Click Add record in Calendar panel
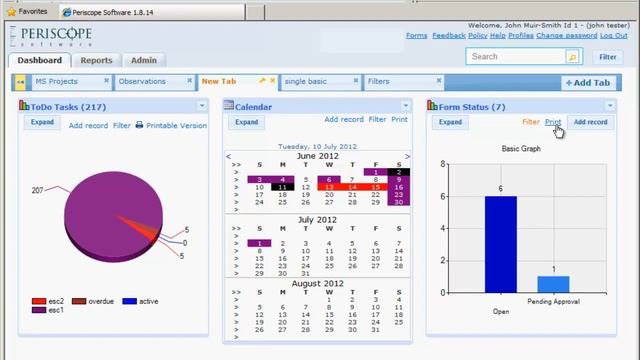The width and height of the screenshot is (640, 360). [344, 119]
